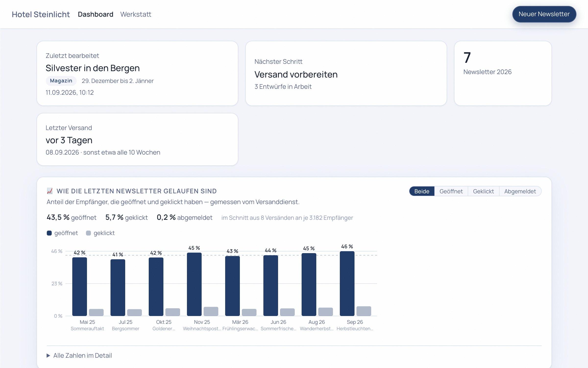Click the 'Newsletter 2026' count card
Screen dimensions: 588x368
pos(503,73)
